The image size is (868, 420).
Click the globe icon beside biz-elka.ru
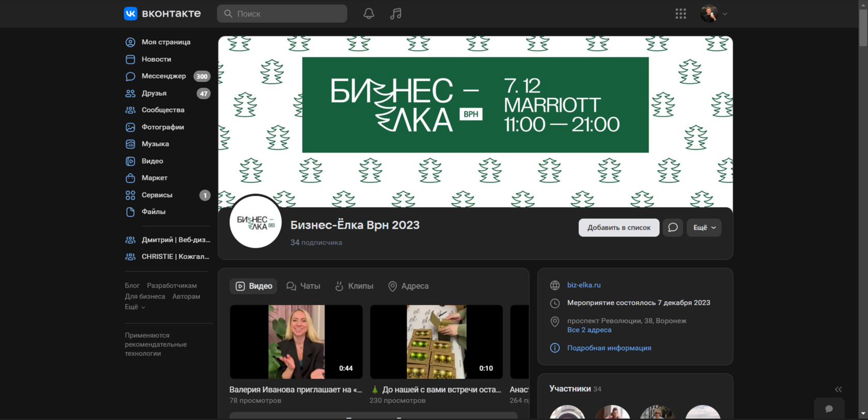point(555,286)
